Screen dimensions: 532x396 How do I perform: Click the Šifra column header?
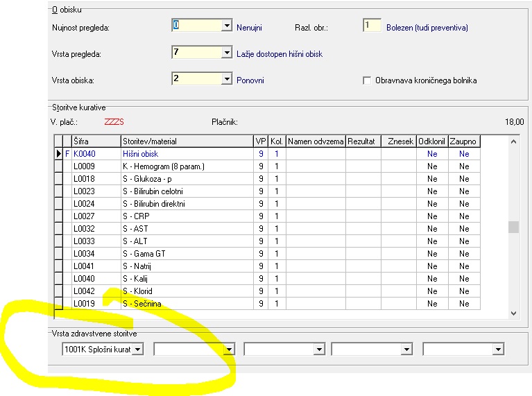pos(96,141)
